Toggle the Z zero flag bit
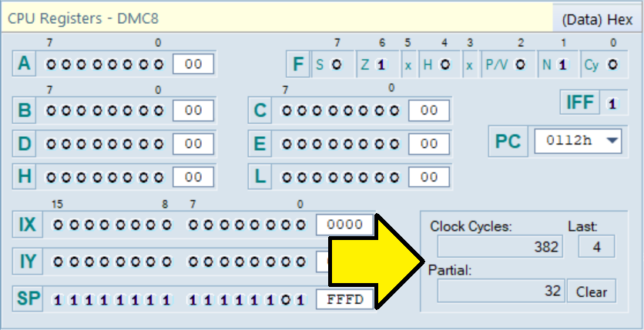This screenshot has width=644, height=330. coord(381,65)
